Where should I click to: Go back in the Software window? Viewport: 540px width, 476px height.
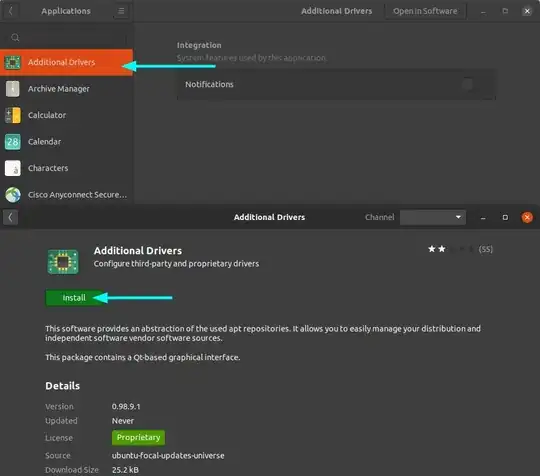tap(10, 217)
